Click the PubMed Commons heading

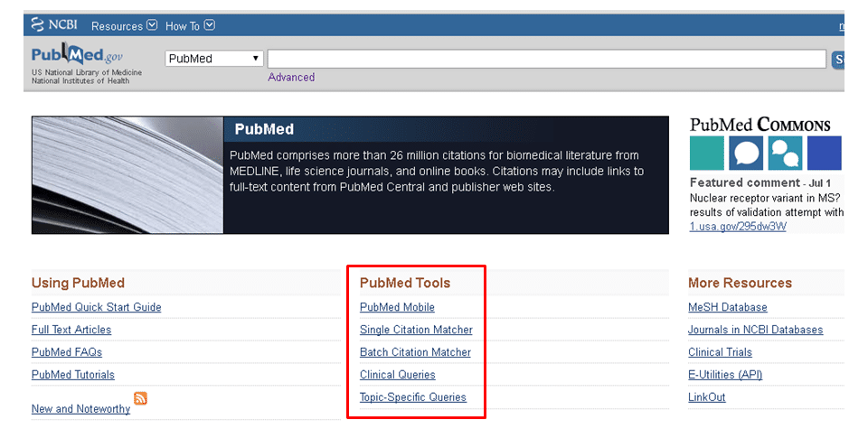(760, 125)
